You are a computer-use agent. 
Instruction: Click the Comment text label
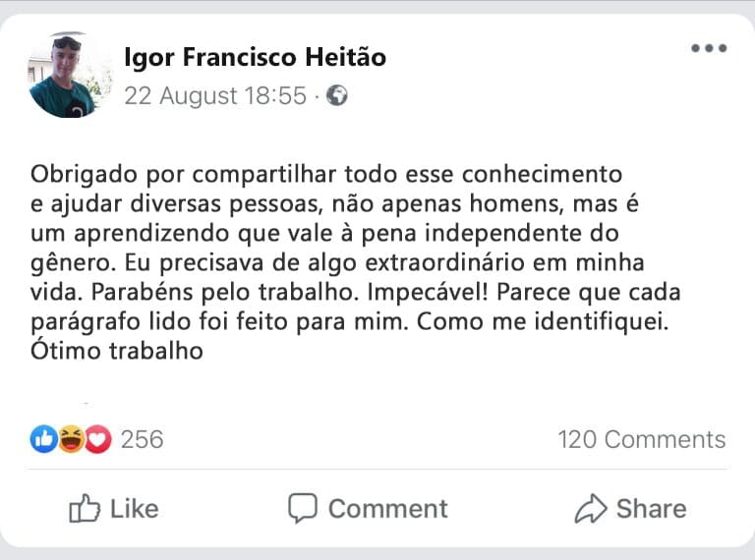click(x=387, y=508)
